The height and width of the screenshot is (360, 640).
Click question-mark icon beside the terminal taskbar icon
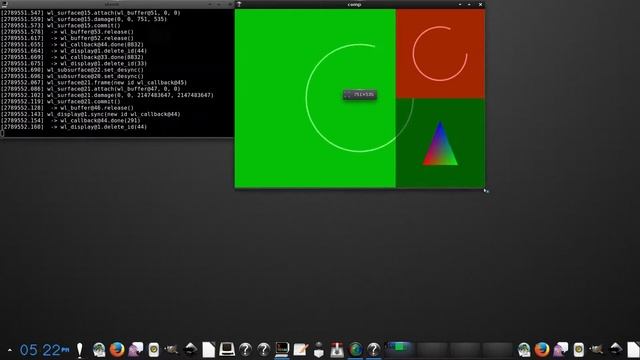pos(264,350)
